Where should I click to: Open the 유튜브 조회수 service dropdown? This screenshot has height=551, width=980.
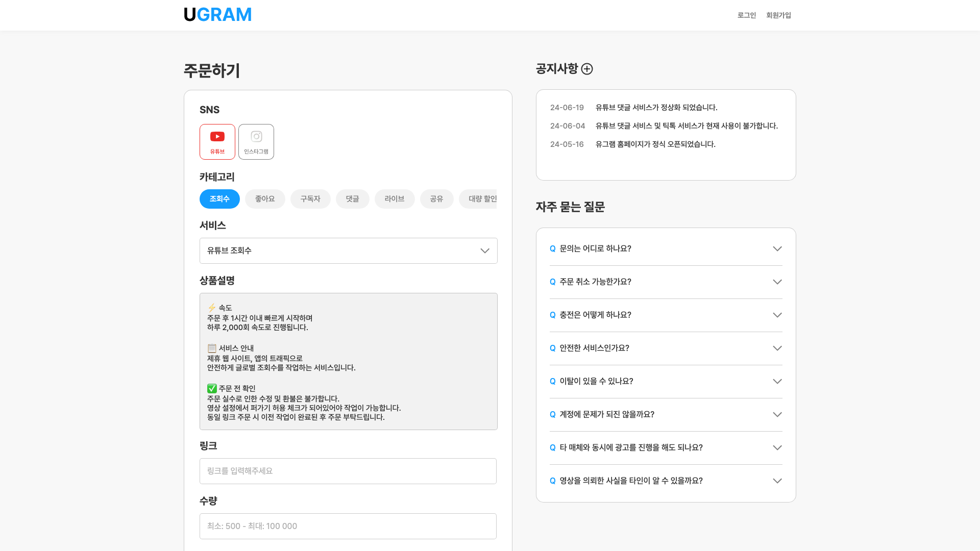click(348, 251)
